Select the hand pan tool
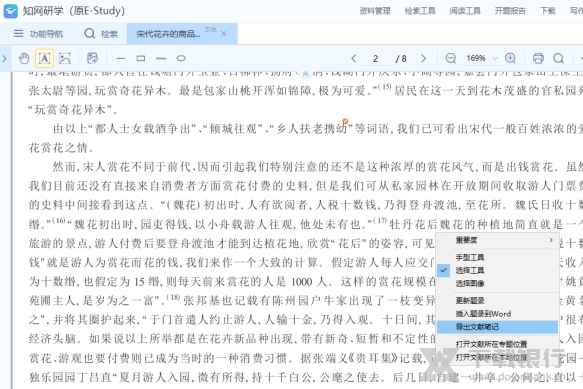Viewport: 583px width, 389px height. [24, 58]
